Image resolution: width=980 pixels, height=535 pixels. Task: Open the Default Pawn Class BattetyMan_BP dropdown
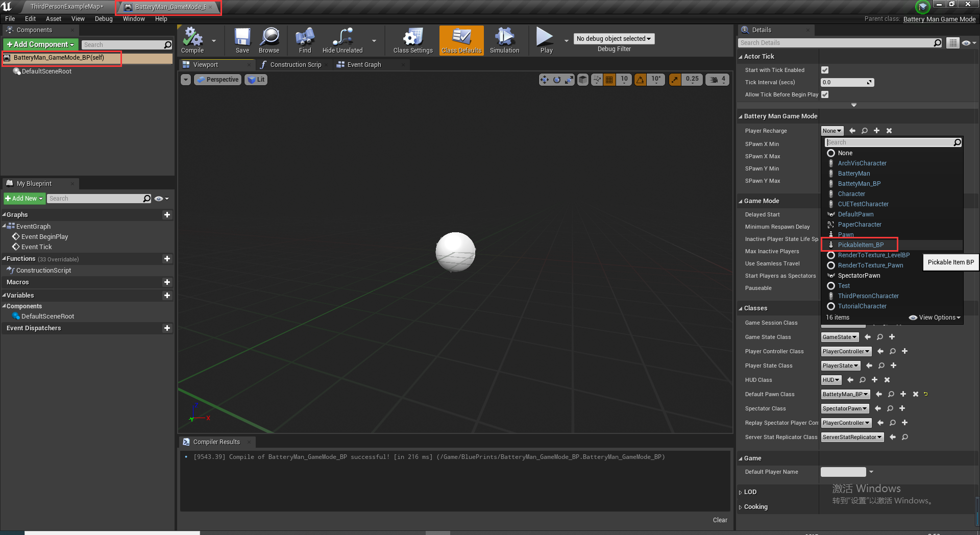point(845,394)
